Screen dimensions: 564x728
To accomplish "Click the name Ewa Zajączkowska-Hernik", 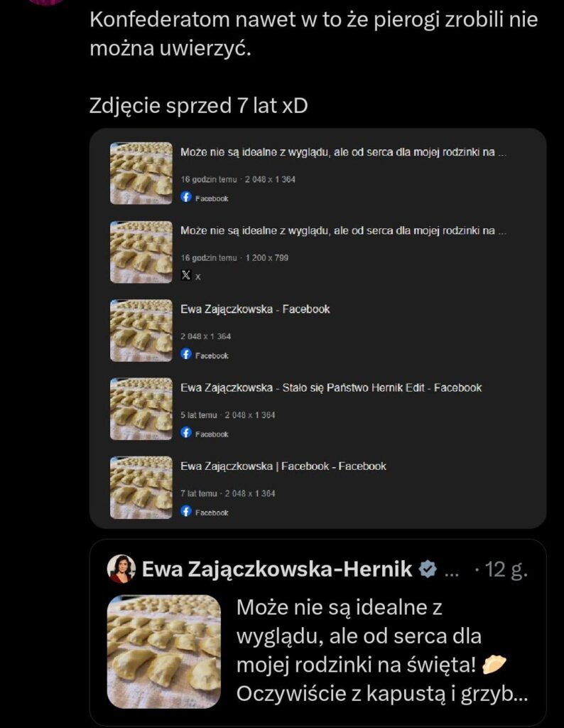I will click(x=277, y=568).
